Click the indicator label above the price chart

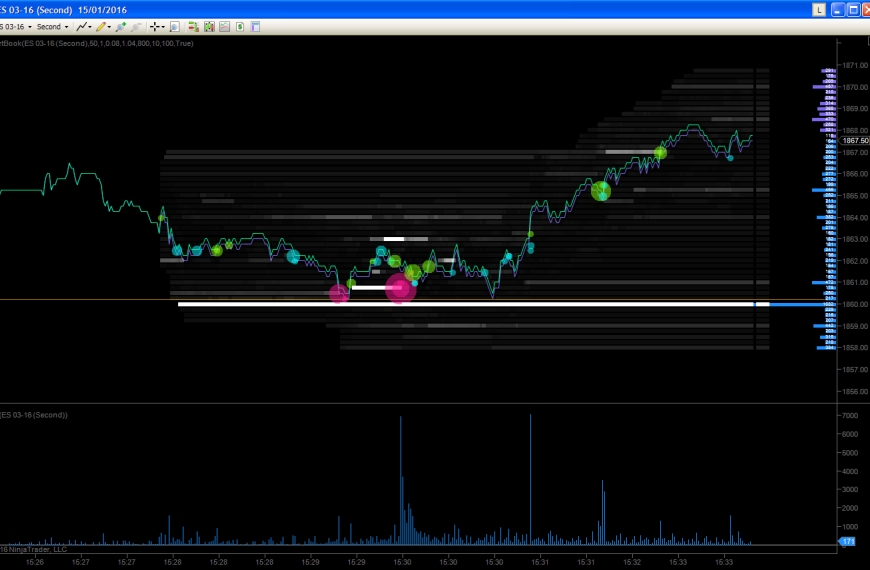coord(97,43)
